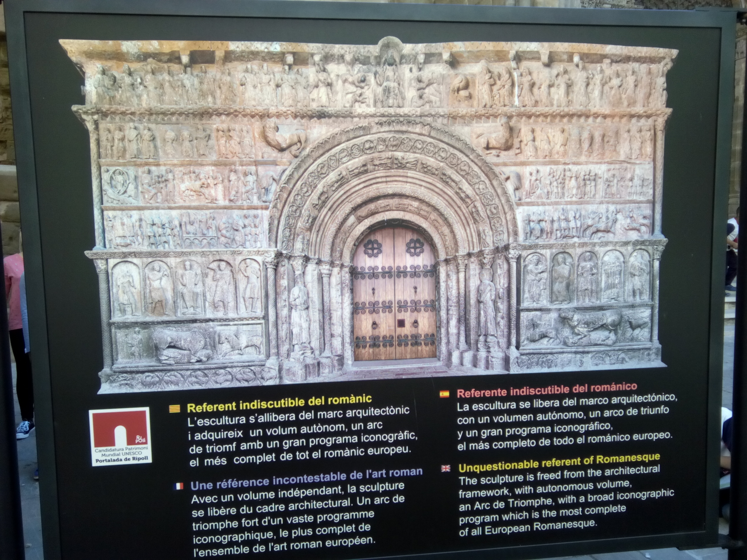Image resolution: width=747 pixels, height=560 pixels.
Task: Click the square lock plate on door
Action: (x=401, y=323)
